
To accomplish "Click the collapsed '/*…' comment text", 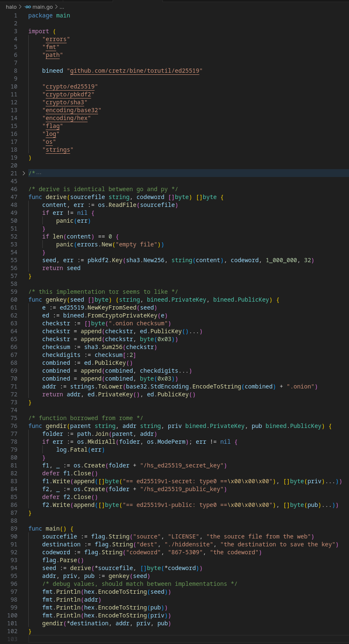I will [x=35, y=173].
